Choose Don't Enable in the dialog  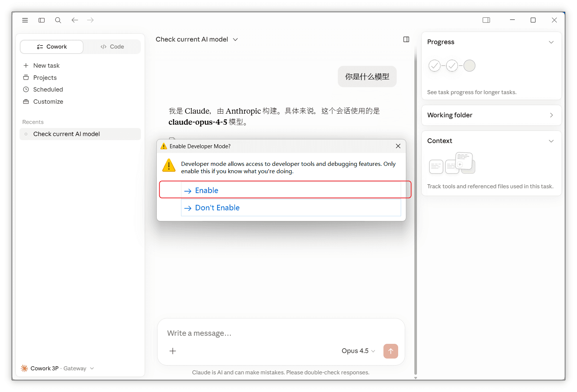point(291,208)
